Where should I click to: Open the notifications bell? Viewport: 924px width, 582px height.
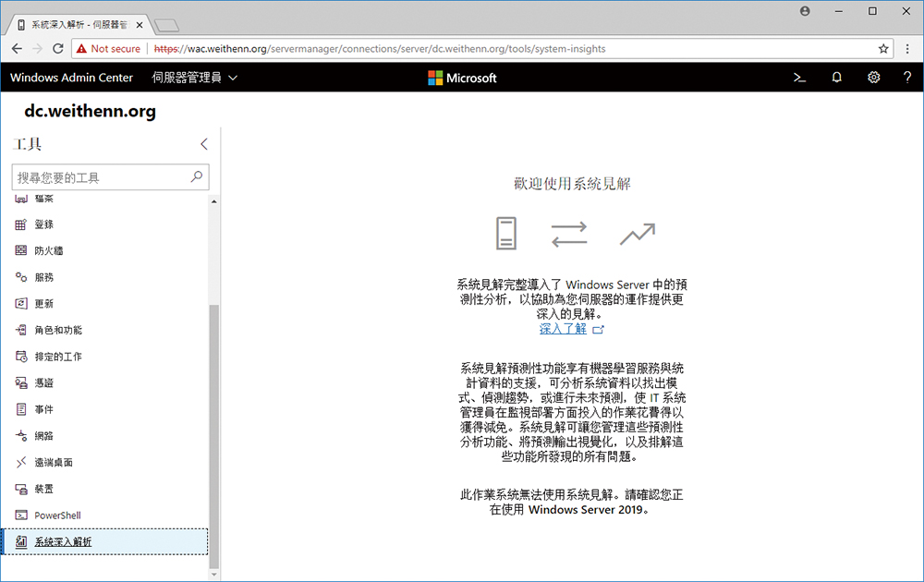click(x=836, y=78)
